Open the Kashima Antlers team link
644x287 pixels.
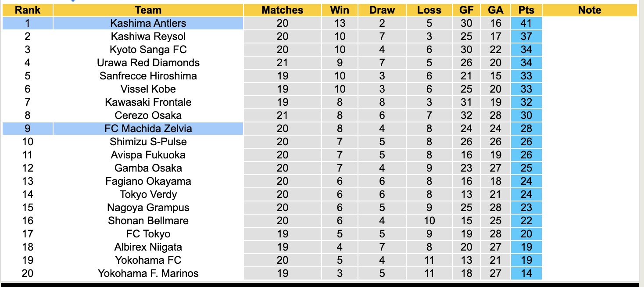click(x=148, y=23)
